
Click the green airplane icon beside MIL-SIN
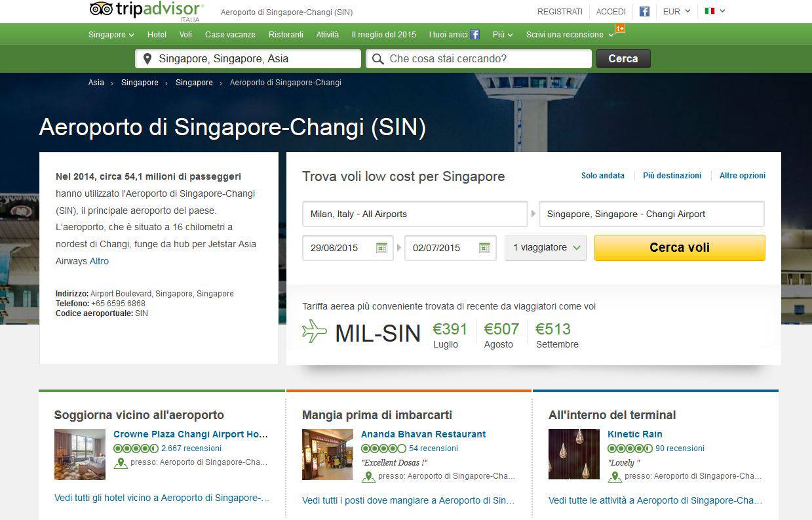(x=315, y=331)
